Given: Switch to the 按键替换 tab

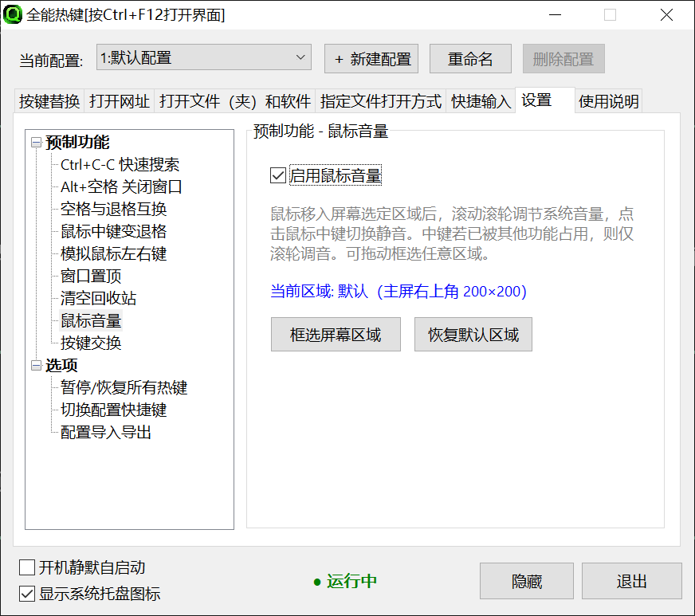Looking at the screenshot, I should tap(49, 101).
